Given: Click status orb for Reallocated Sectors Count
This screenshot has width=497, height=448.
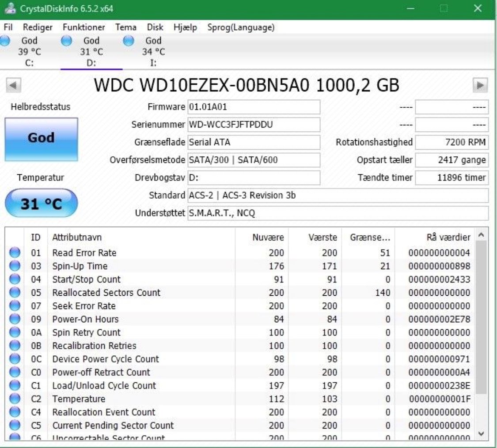Looking at the screenshot, I should tap(15, 293).
